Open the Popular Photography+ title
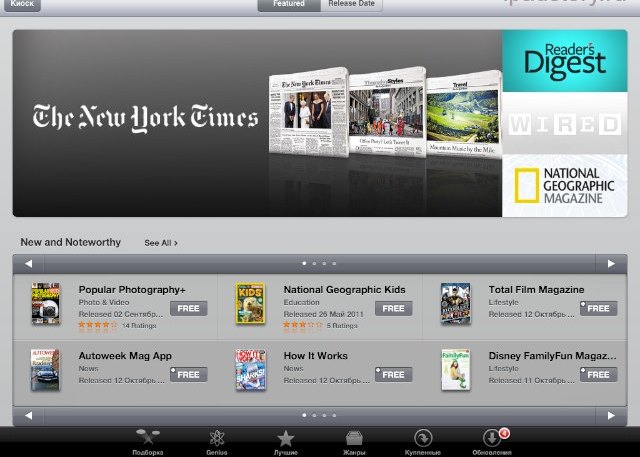 pos(132,290)
